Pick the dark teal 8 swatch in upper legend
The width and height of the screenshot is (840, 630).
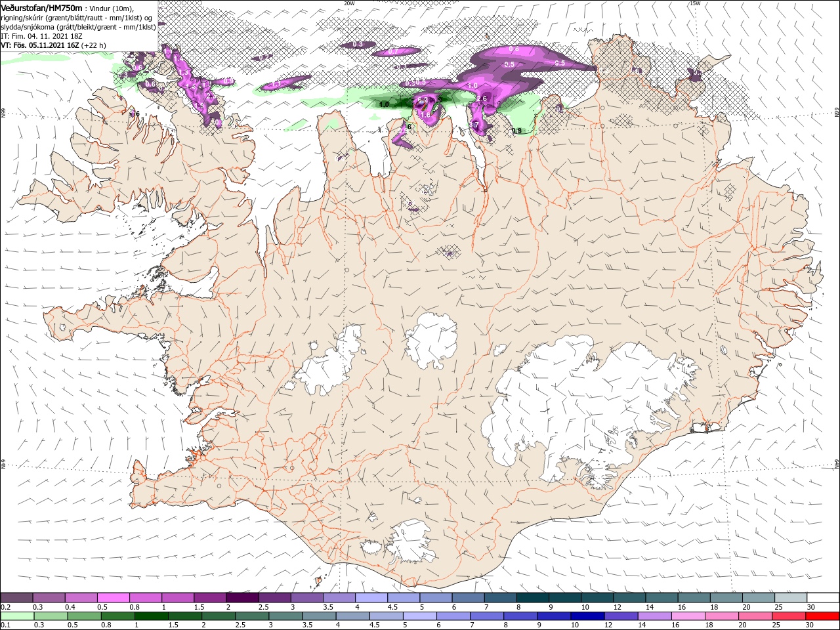coord(532,597)
